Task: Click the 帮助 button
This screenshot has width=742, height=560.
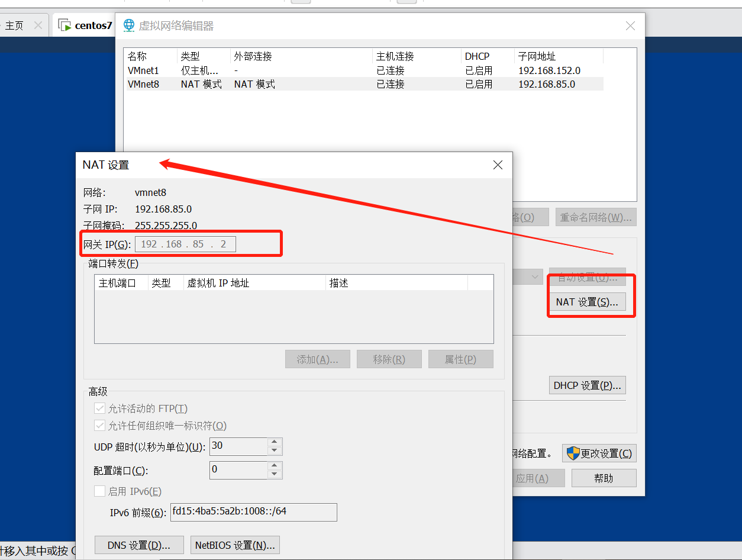Action: pos(604,478)
